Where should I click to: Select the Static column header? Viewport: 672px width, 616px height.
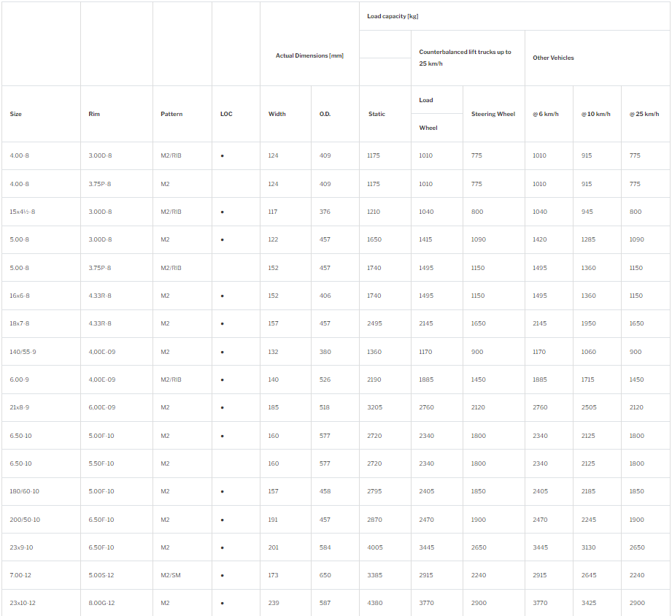coord(376,114)
